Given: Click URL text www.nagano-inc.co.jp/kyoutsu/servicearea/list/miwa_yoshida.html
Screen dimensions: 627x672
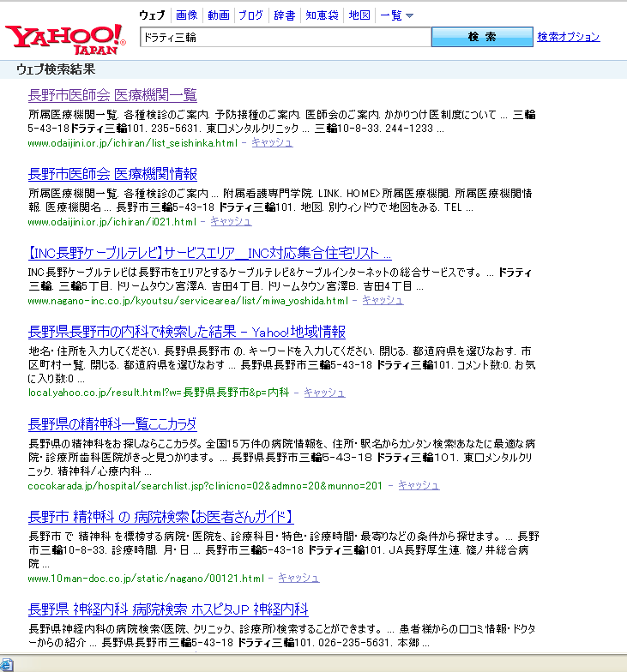Looking at the screenshot, I should [x=188, y=301].
